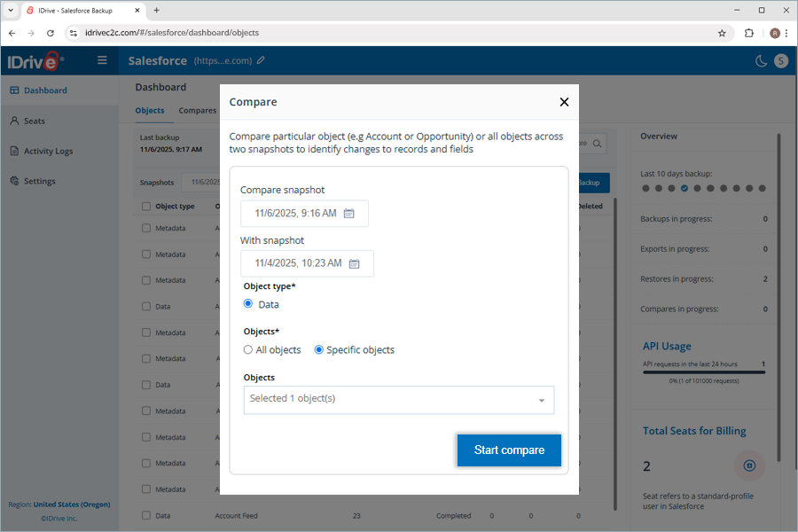Click the With snapshot date field
This screenshot has width=798, height=532.
pyautogui.click(x=307, y=263)
